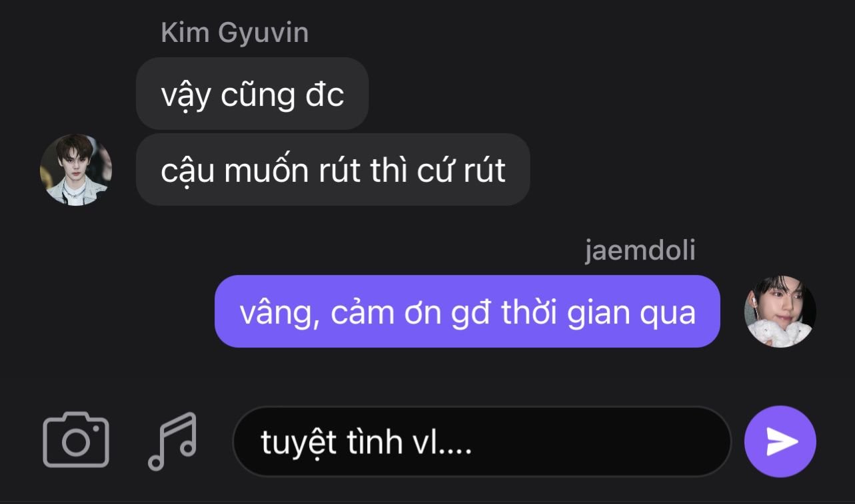Click the jaemdoli sender name
Viewport: 855px width, 504px height.
pyautogui.click(x=640, y=251)
